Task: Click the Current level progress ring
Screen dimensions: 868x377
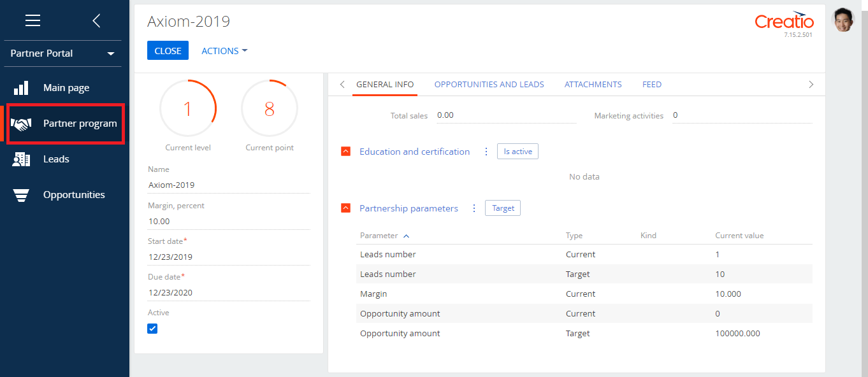Action: point(188,108)
